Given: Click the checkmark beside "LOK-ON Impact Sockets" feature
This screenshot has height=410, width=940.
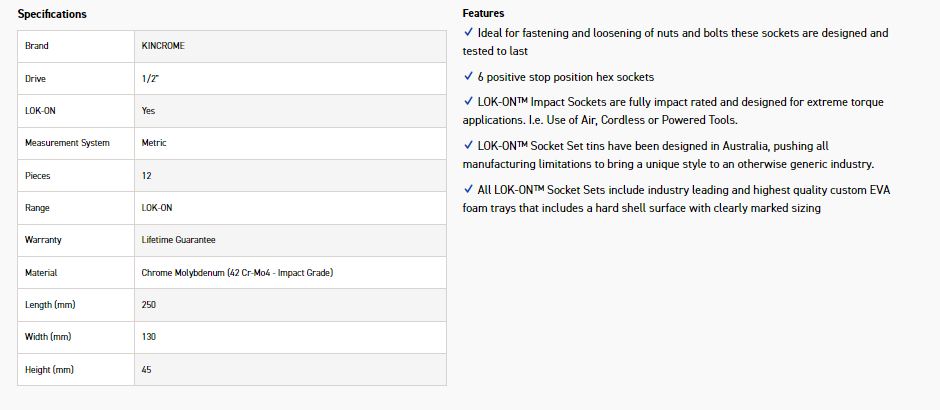Looking at the screenshot, I should (468, 102).
